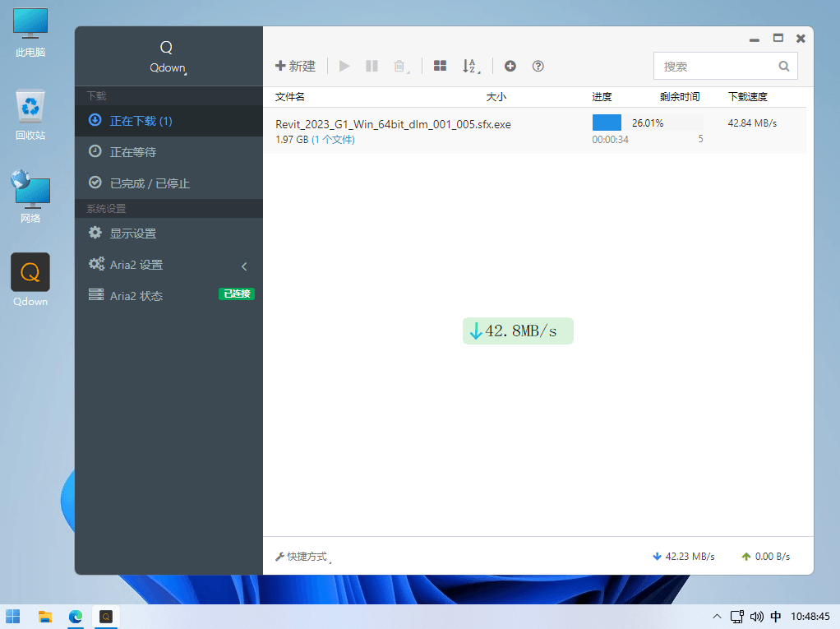Click the 显示设置 gear icon
840x629 pixels.
[95, 233]
